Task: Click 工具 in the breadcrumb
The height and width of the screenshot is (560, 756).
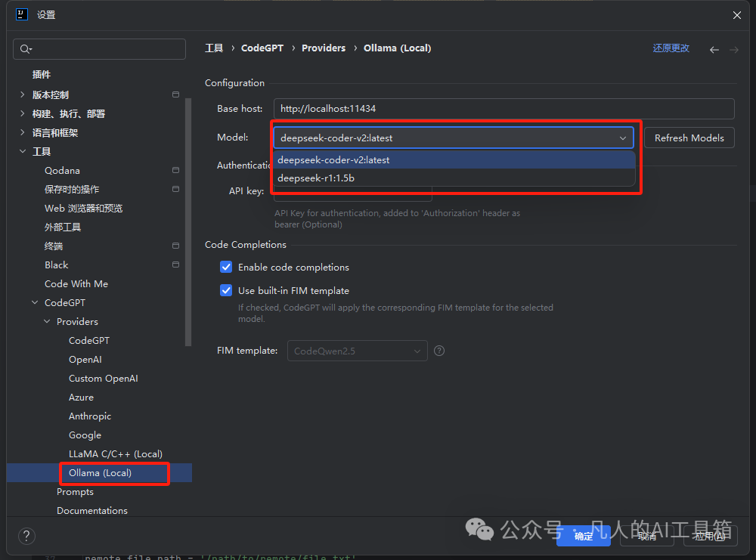Action: pos(214,48)
